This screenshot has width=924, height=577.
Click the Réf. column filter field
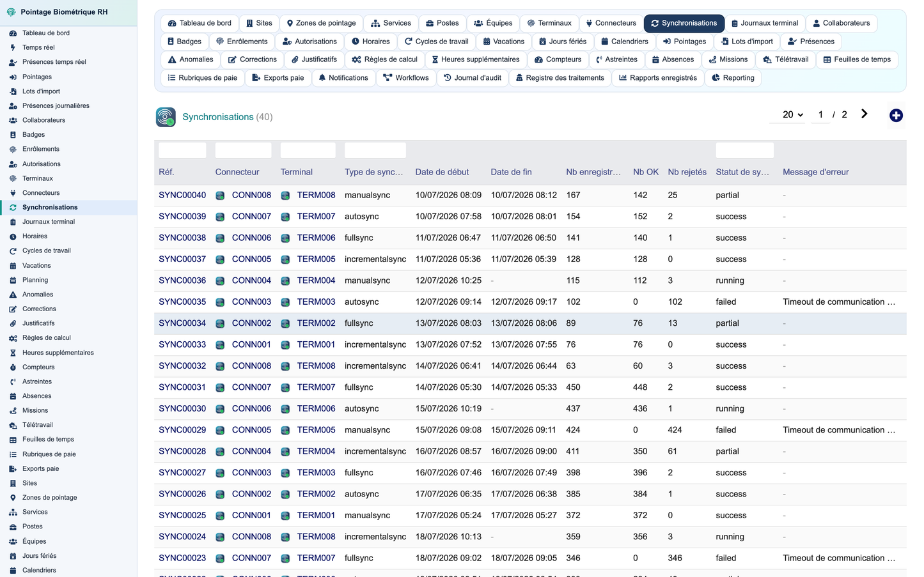[x=182, y=150]
